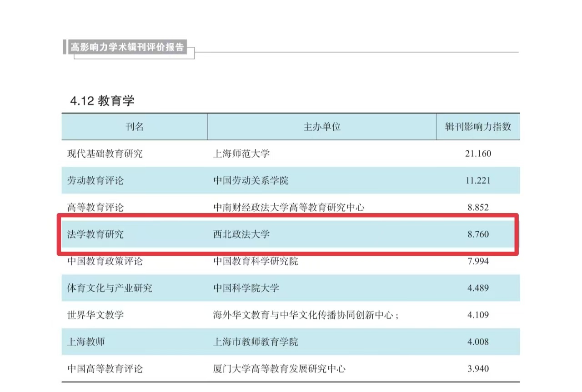Screen dimensions: 582x392
Task: Click the impact index value 3.940
Action: 478,368
